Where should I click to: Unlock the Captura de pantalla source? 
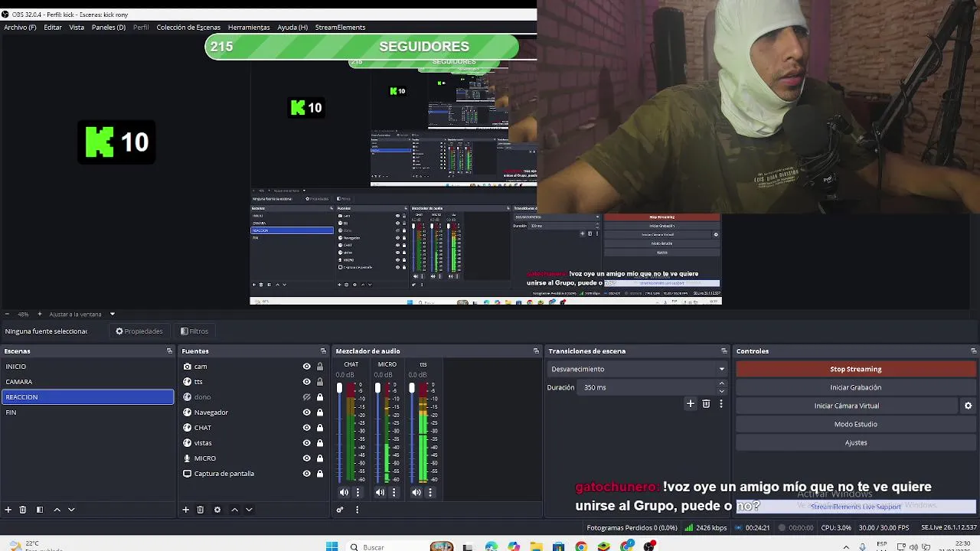tap(320, 474)
